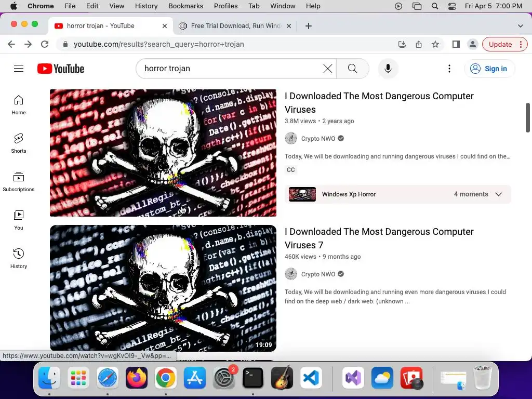The width and height of the screenshot is (532, 399).
Task: Click the install app icon in address bar
Action: click(402, 44)
